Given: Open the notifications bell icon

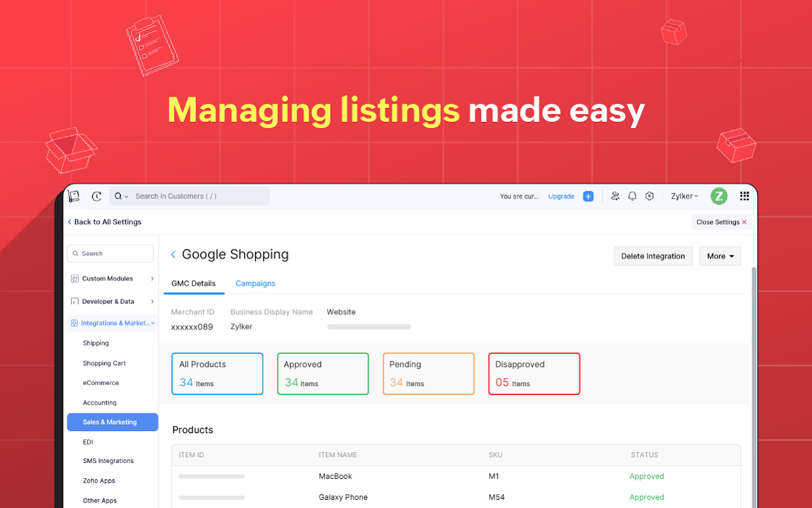Looking at the screenshot, I should click(632, 196).
